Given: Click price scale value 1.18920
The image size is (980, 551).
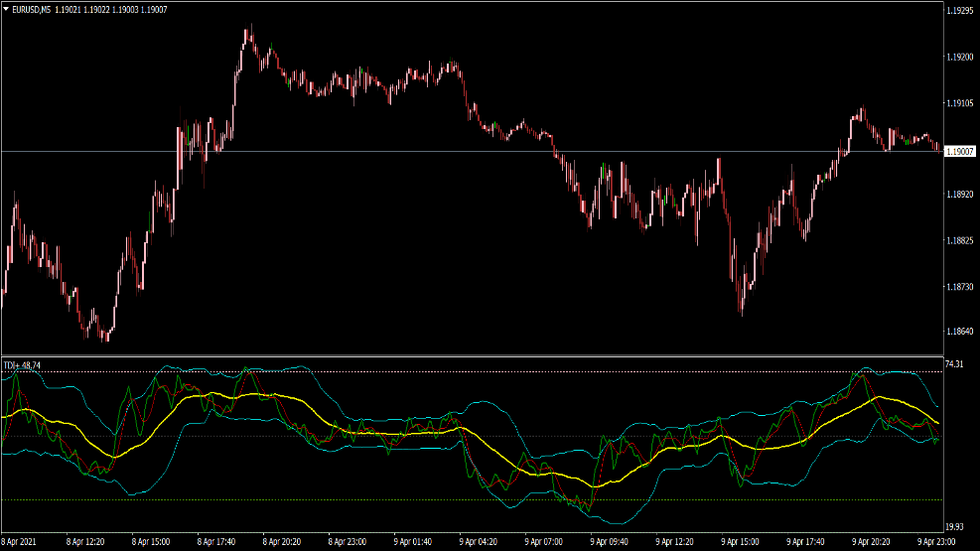Looking at the screenshot, I should pyautogui.click(x=960, y=195).
